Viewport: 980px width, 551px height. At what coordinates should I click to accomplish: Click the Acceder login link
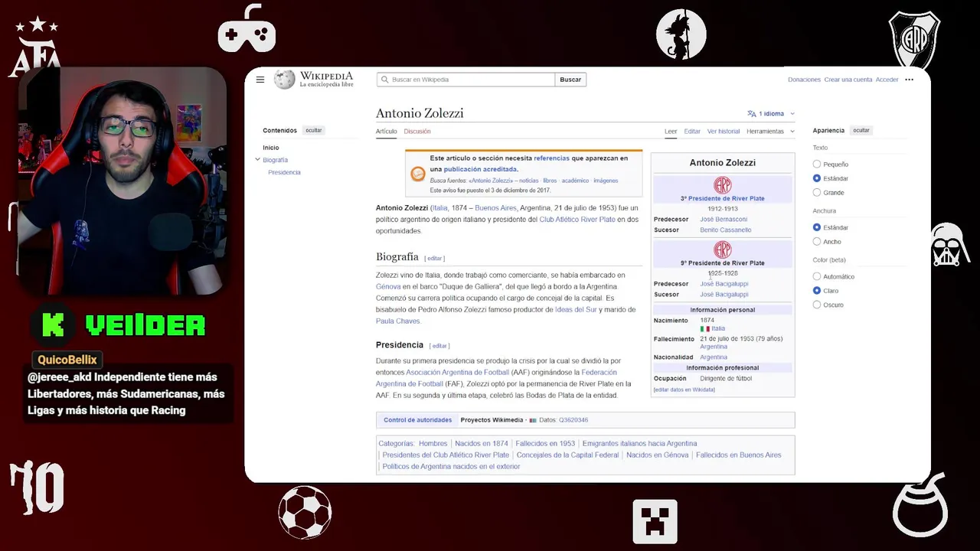click(x=887, y=80)
